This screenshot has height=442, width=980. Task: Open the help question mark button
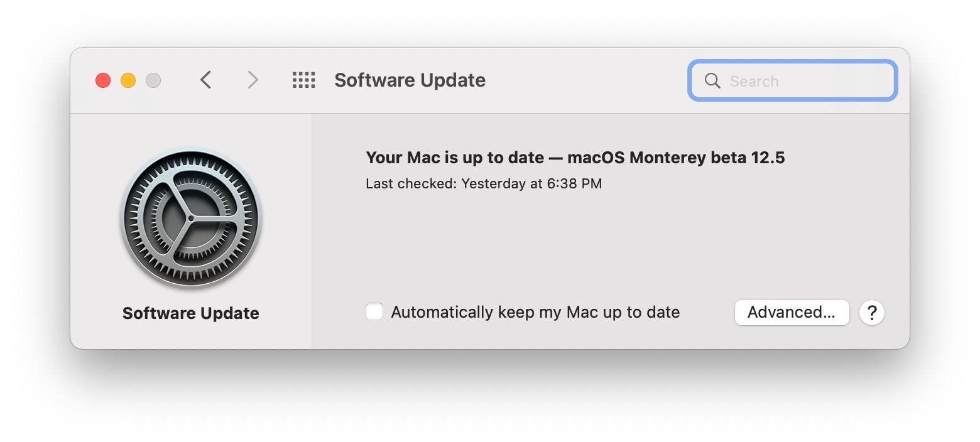click(x=872, y=312)
